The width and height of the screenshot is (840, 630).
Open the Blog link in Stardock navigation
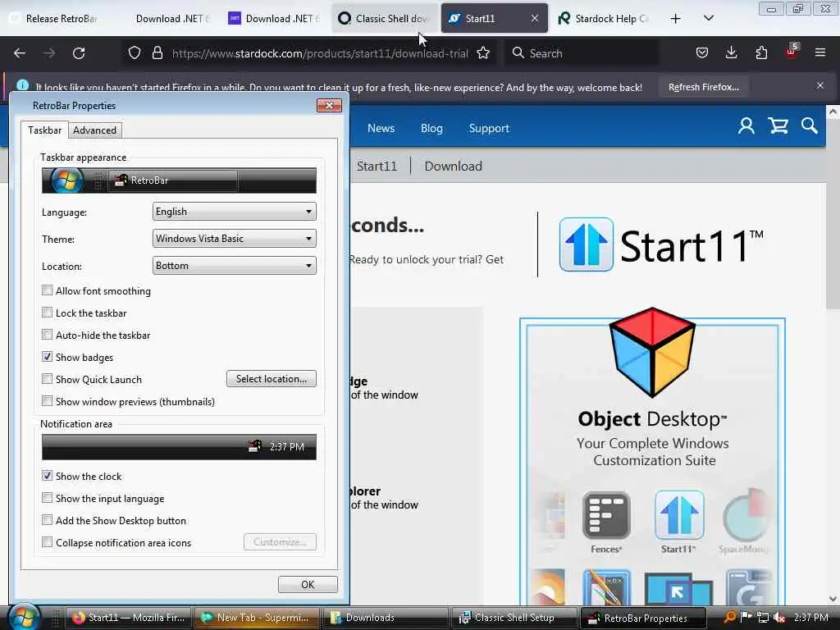[431, 128]
